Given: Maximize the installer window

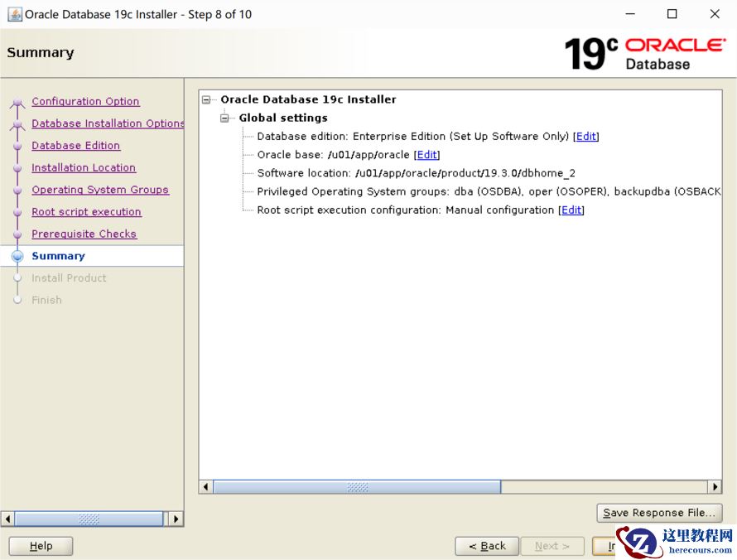Looking at the screenshot, I should (x=672, y=14).
